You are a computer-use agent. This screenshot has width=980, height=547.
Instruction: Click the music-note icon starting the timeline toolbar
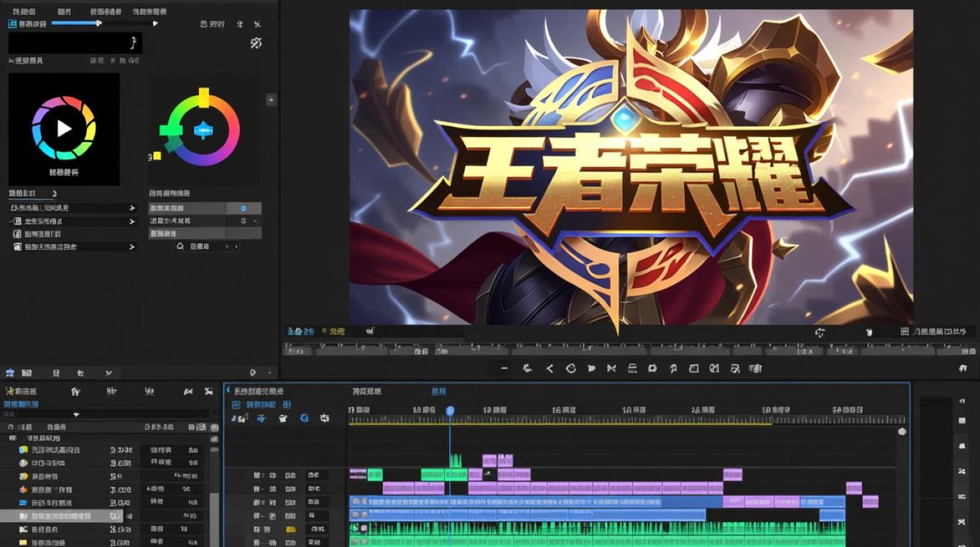pos(239,418)
